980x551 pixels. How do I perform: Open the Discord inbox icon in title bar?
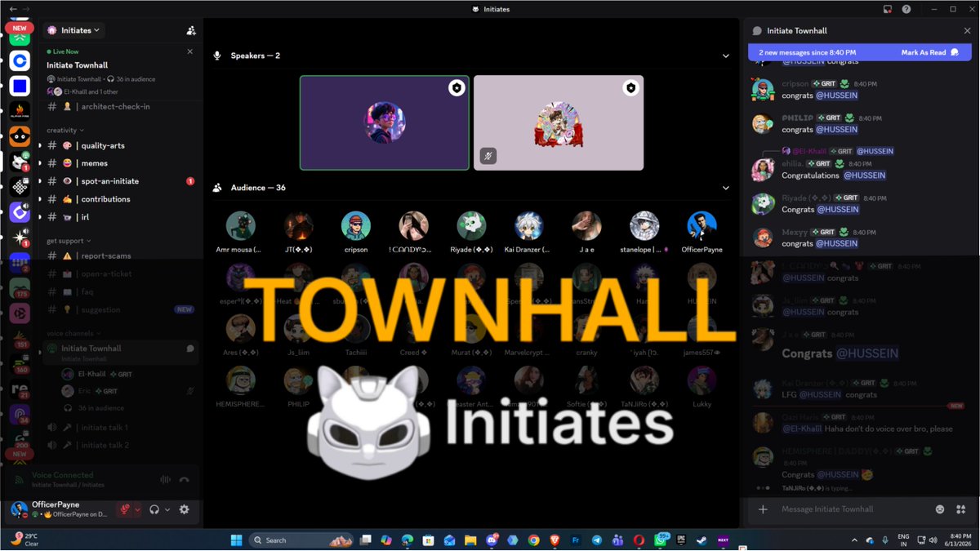pos(888,9)
